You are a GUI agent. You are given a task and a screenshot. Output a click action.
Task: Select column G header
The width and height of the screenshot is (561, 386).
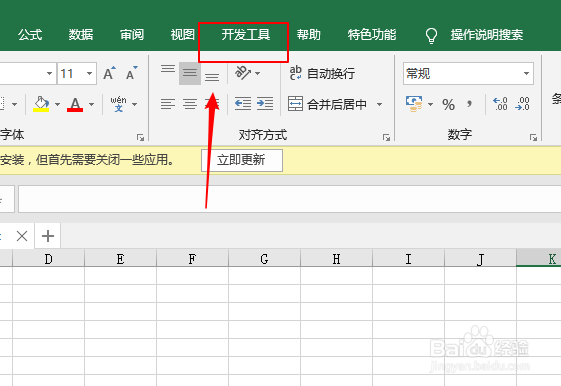coord(264,258)
